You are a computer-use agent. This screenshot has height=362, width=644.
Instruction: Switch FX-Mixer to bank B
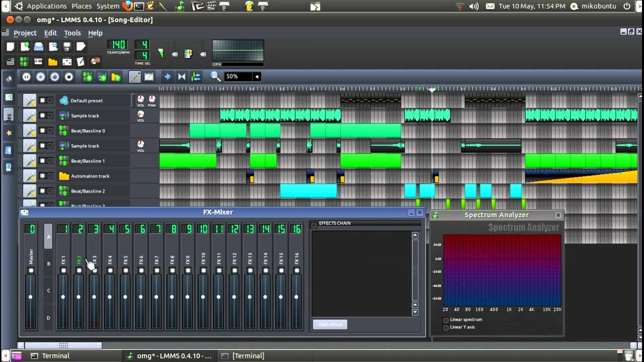(48, 263)
